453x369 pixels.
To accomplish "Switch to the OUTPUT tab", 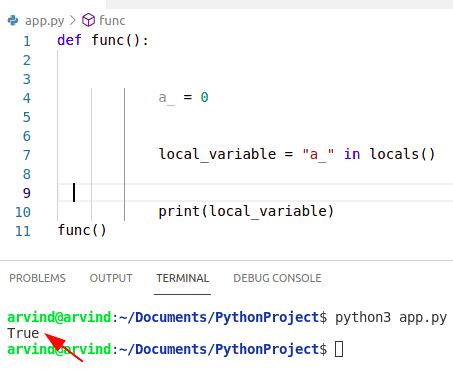I will click(111, 278).
